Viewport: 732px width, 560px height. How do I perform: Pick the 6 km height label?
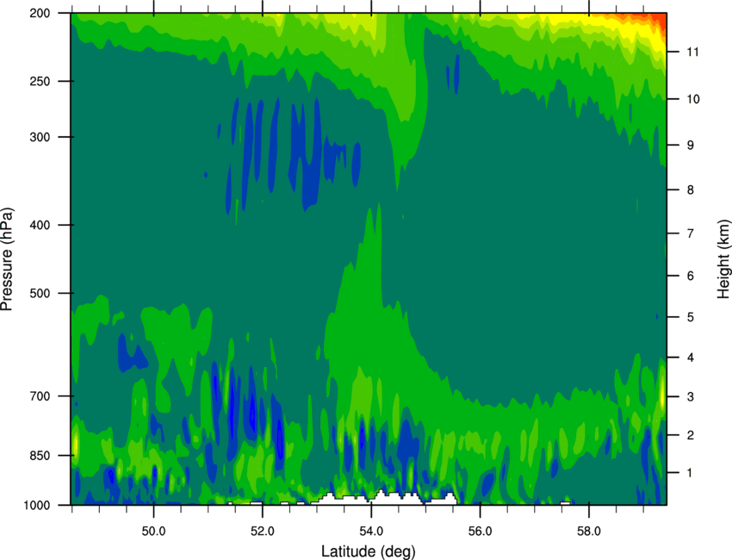pyautogui.click(x=691, y=276)
